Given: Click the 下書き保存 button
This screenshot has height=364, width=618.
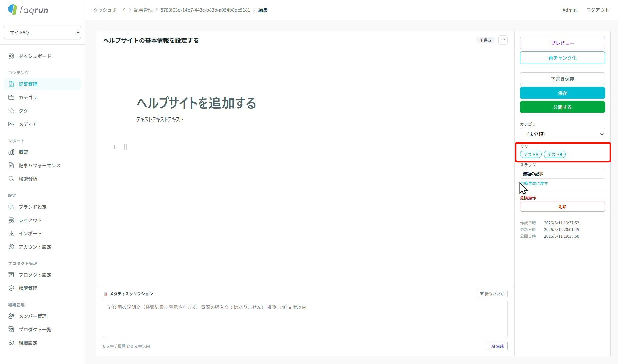Looking at the screenshot, I should pos(562,79).
